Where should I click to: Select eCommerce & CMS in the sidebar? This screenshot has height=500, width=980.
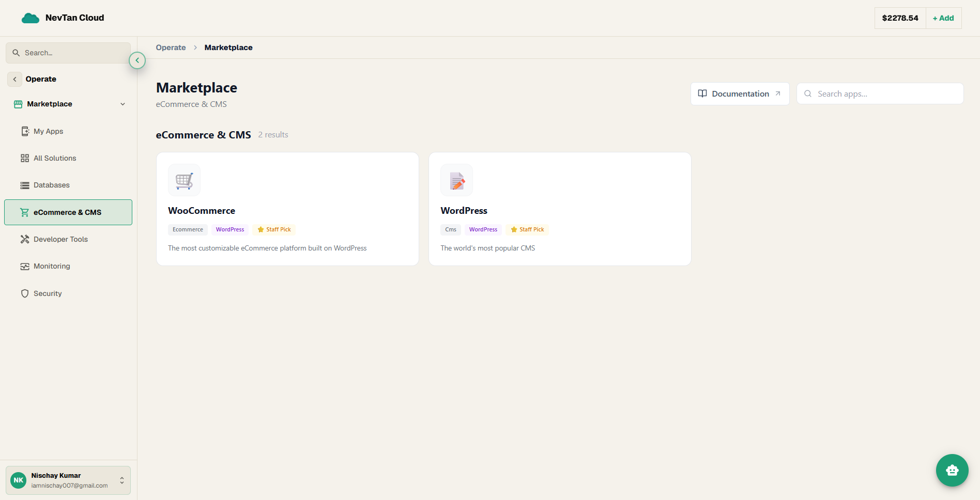pos(68,212)
